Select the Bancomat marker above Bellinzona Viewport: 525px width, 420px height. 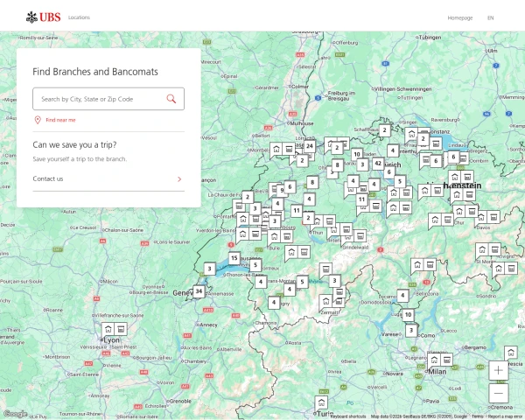tap(430, 265)
